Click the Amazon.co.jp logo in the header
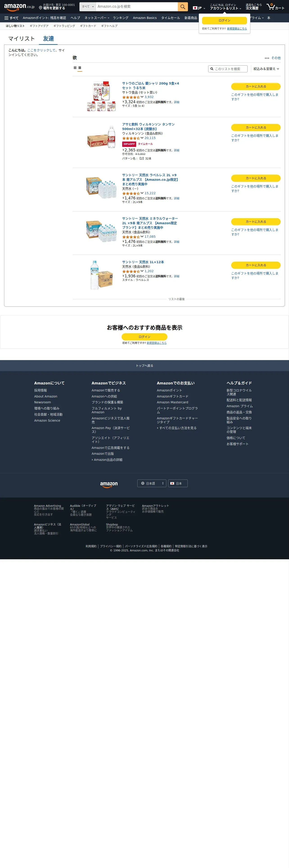The image size is (289, 868). 19,7
